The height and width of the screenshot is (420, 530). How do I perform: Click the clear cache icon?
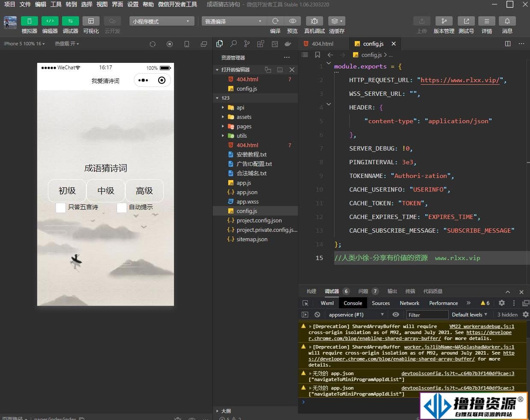coord(337,21)
